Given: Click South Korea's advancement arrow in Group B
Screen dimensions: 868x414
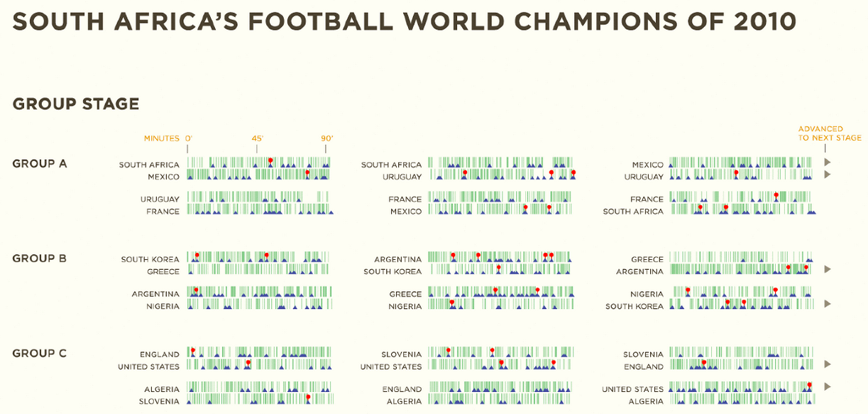Looking at the screenshot, I should coord(827,303).
